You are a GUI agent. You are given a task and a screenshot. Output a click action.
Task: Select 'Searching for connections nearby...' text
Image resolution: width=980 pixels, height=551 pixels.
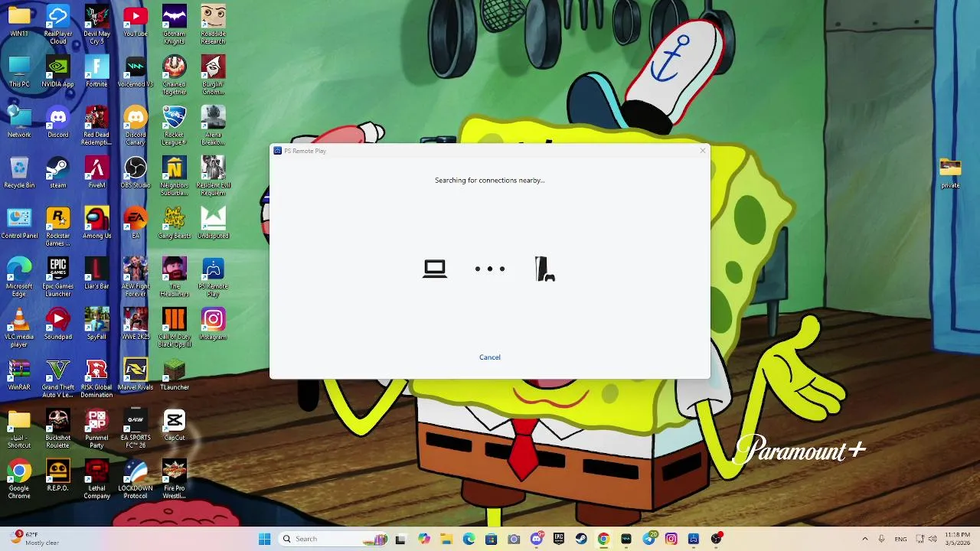pos(490,181)
